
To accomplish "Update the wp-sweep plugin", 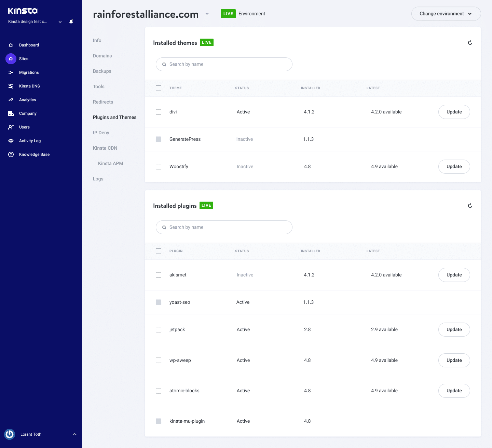I will (x=454, y=361).
